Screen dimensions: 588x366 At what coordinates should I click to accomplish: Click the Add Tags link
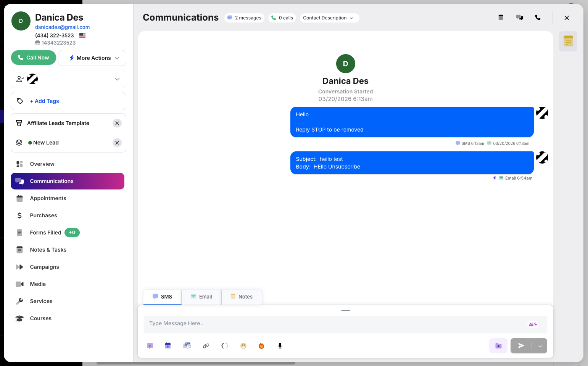tap(45, 101)
